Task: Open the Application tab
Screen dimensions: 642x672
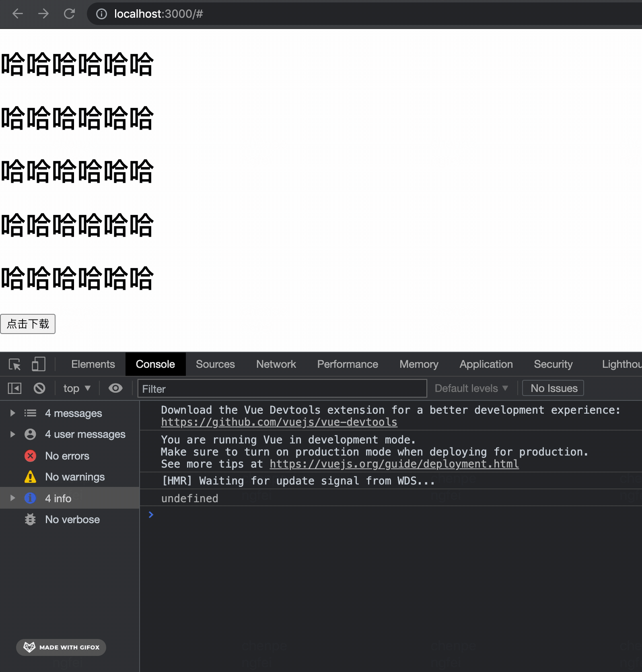Action: click(x=486, y=364)
